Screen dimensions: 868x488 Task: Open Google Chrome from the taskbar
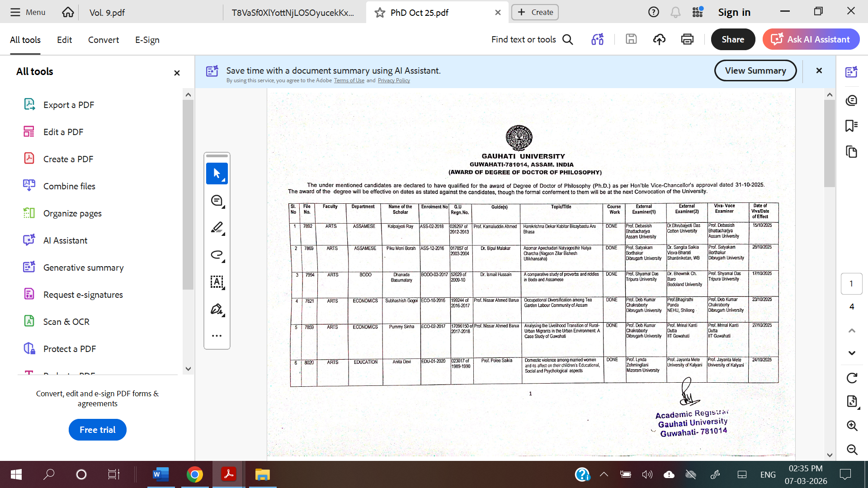[194, 474]
